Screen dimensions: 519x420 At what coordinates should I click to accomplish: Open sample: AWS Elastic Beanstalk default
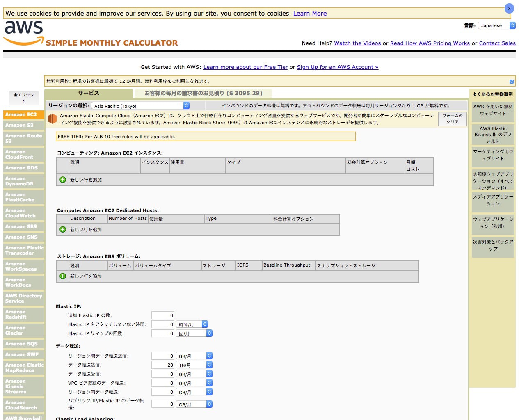[493, 135]
